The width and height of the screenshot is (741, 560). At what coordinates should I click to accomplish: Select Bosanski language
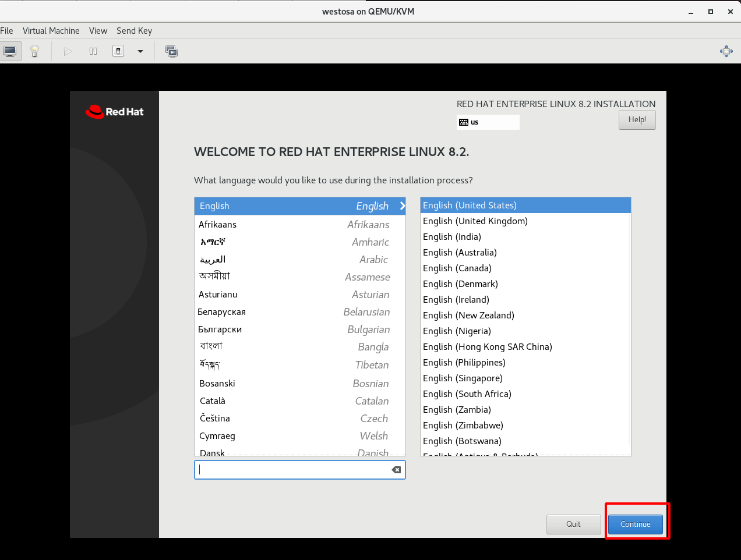click(x=300, y=384)
